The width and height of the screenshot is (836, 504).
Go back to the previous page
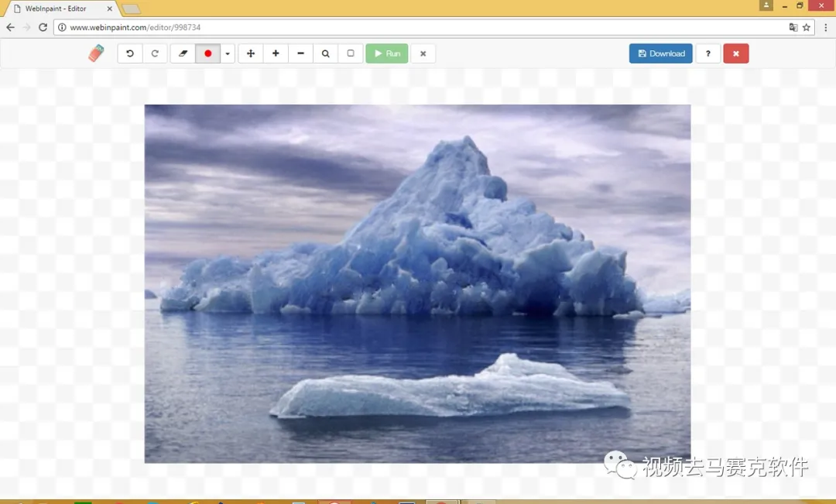click(x=10, y=27)
